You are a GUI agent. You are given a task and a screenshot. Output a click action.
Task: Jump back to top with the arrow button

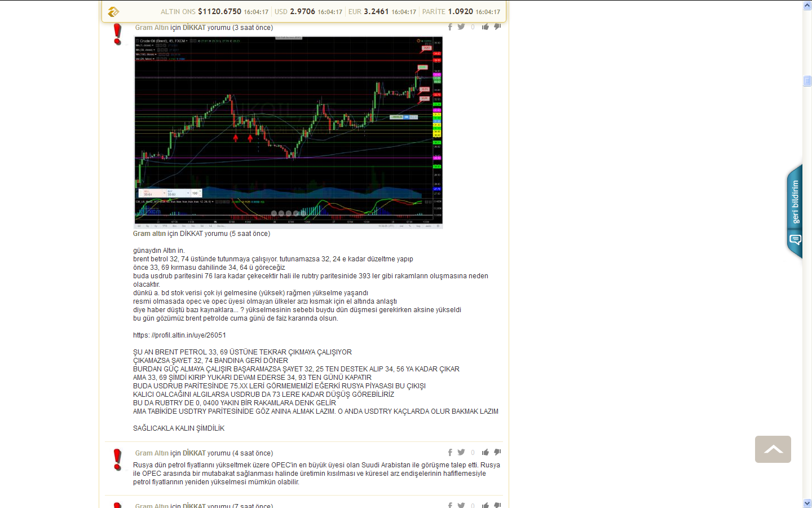click(x=773, y=449)
